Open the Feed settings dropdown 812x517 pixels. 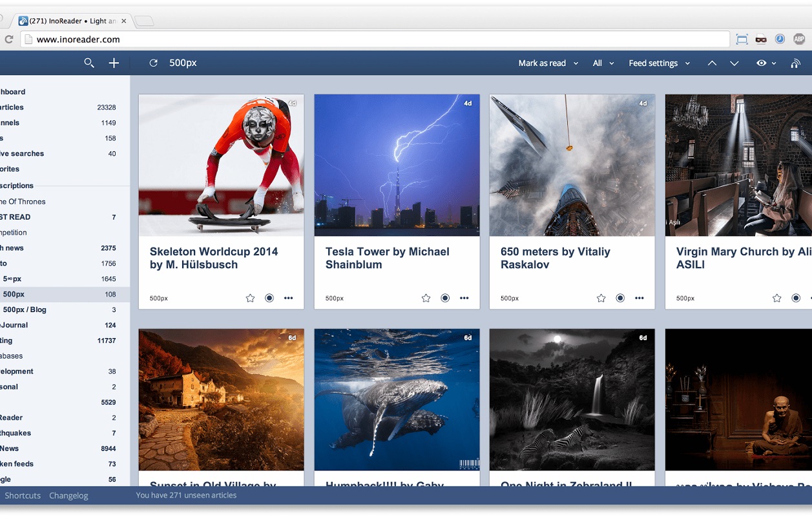tap(659, 63)
